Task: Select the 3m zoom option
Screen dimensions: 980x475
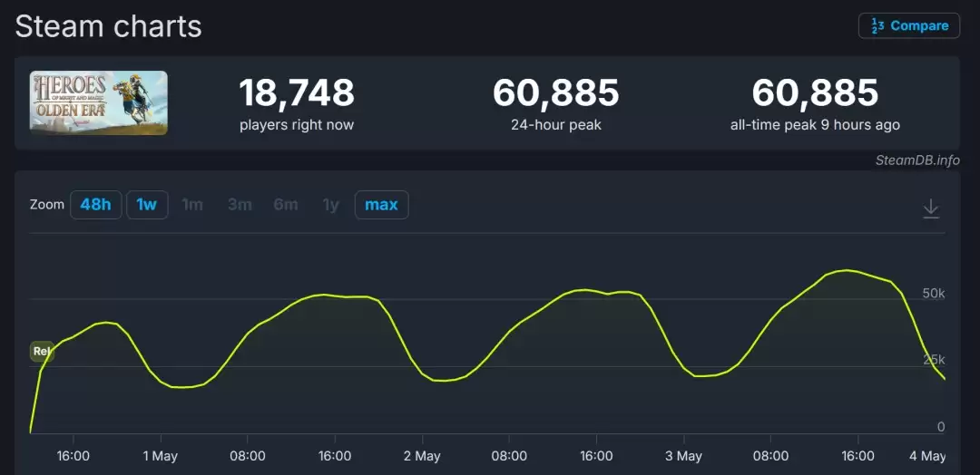Action: (x=240, y=205)
